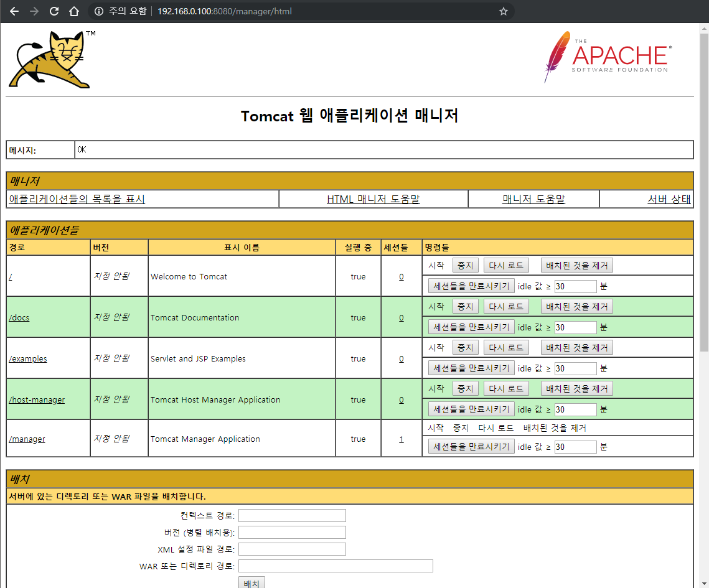This screenshot has height=588, width=709.
Task: Open root path / link
Action: [11, 277]
